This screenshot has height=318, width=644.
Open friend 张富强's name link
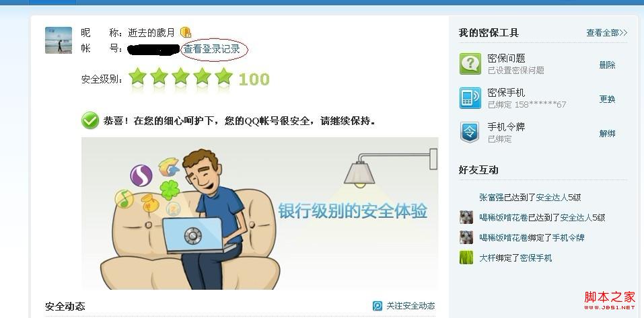click(491, 198)
